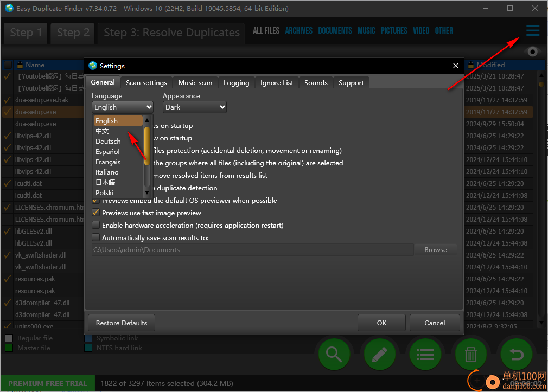Confirm settings with OK
This screenshot has width=548, height=392.
(x=381, y=323)
